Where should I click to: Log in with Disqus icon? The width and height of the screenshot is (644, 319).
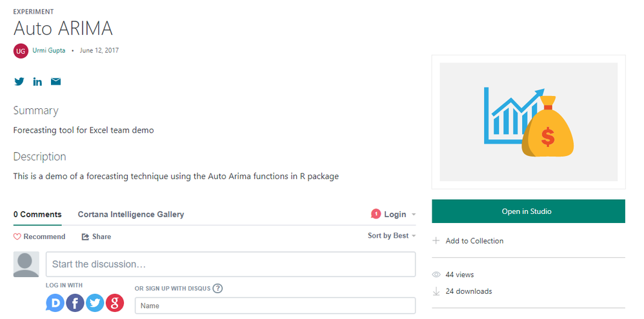55,302
